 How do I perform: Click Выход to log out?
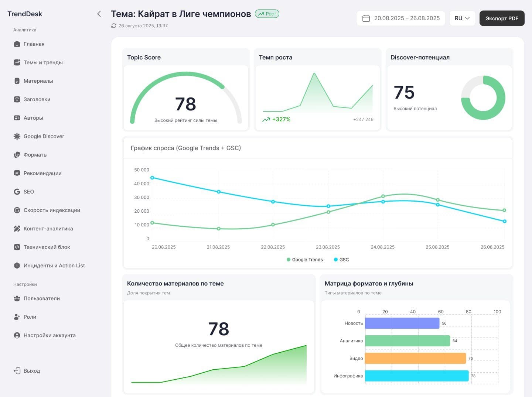tap(32, 371)
